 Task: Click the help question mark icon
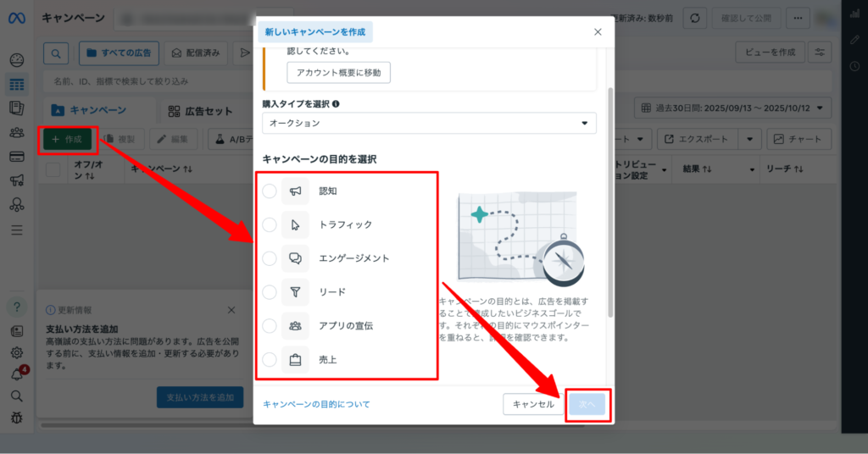click(x=16, y=307)
